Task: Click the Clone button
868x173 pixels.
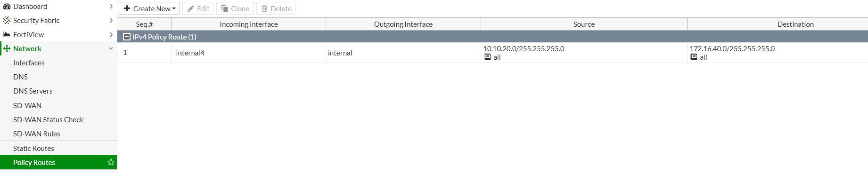Action: [235, 8]
